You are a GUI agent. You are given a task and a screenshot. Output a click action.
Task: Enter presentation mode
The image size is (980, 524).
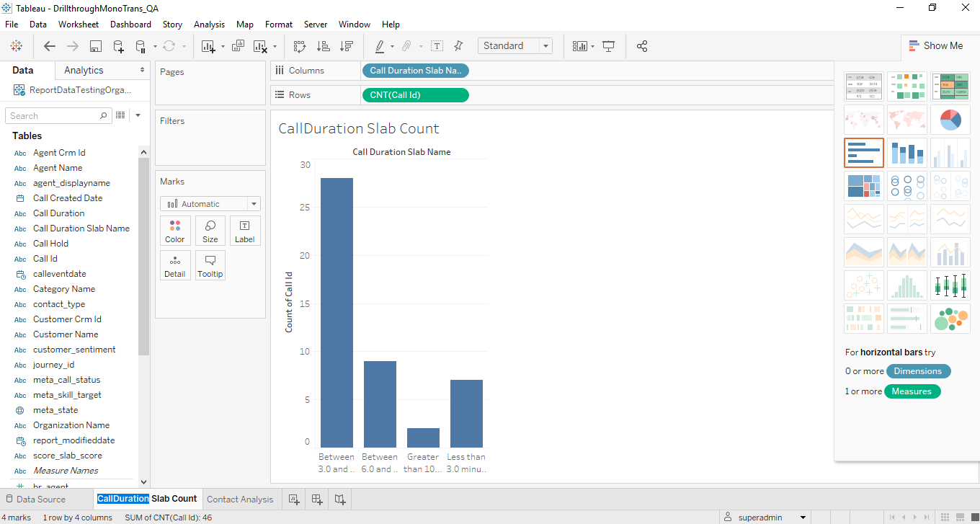coord(609,46)
